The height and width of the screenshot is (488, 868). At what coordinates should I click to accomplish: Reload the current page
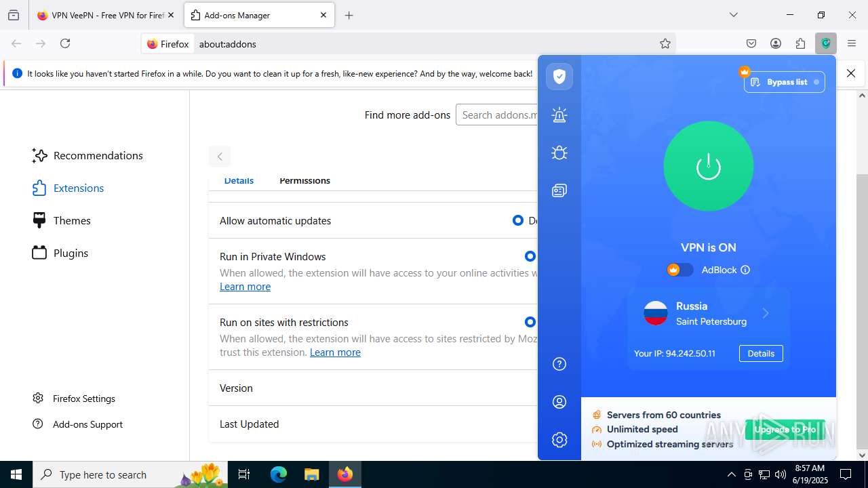point(65,43)
